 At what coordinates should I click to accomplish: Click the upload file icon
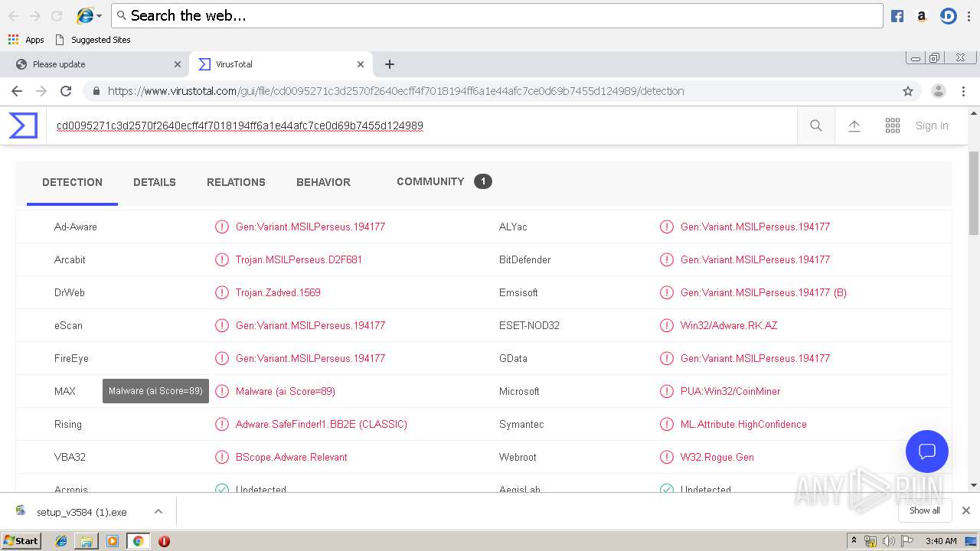pos(854,126)
